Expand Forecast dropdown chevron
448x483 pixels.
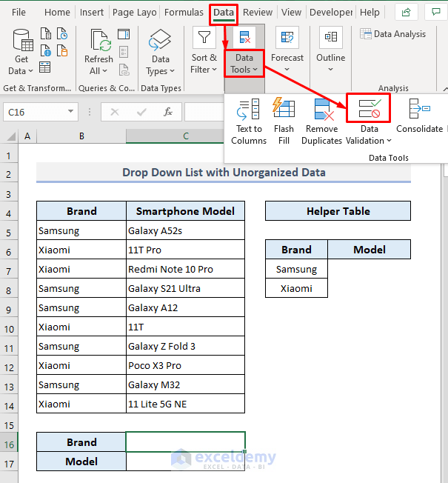287,70
